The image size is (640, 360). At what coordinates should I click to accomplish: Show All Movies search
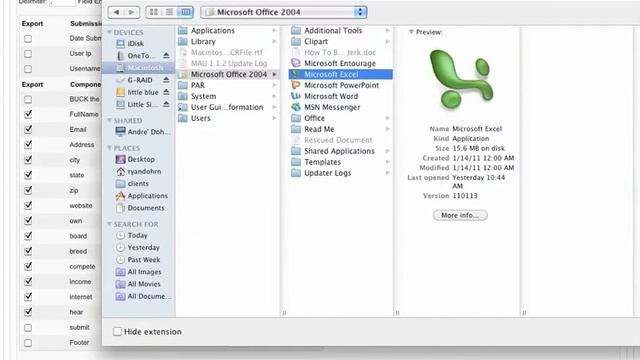144,284
